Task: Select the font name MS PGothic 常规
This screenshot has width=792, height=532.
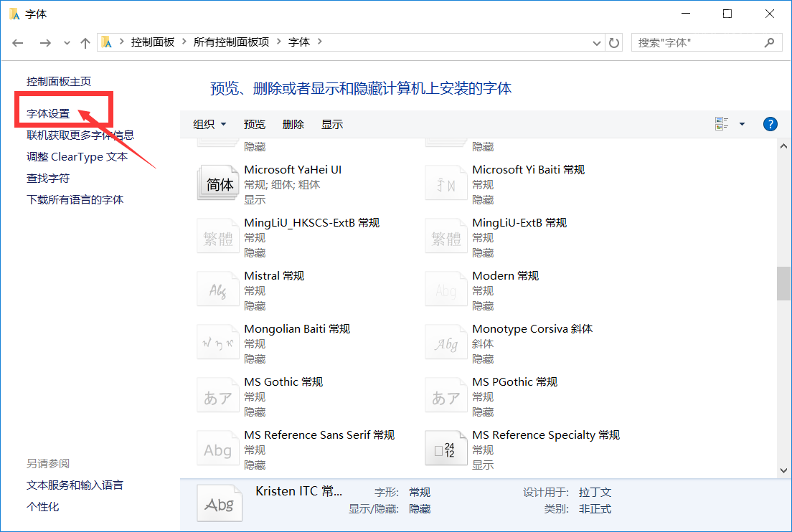Action: pos(514,381)
